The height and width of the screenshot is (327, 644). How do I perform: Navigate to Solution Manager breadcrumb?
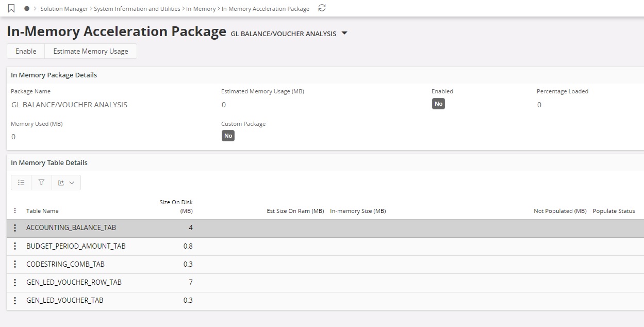pyautogui.click(x=64, y=9)
